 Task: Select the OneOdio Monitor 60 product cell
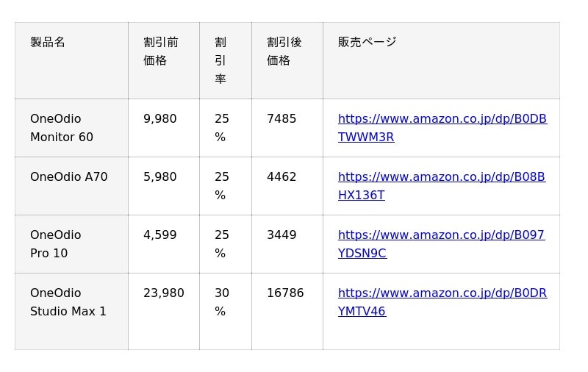tap(62, 128)
